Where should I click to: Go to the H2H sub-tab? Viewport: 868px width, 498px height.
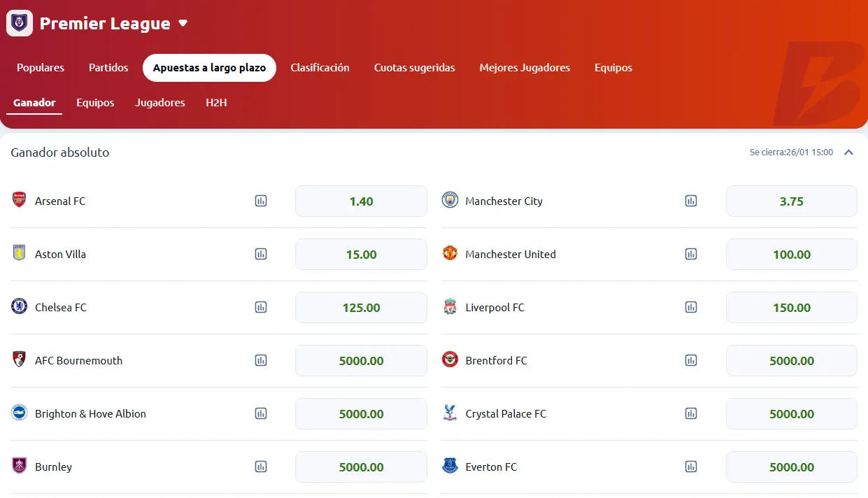tap(216, 103)
